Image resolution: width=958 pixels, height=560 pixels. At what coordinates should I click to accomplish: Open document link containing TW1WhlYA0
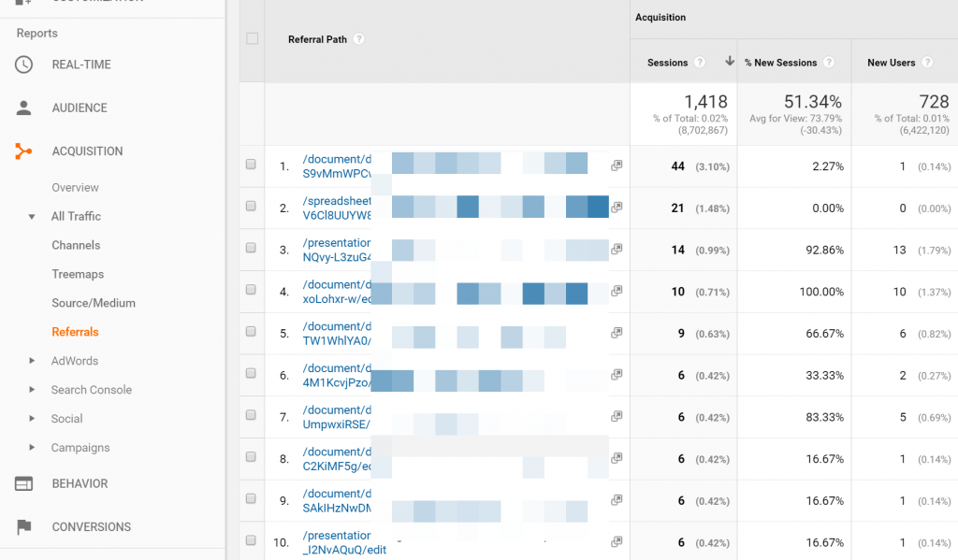[x=337, y=334]
